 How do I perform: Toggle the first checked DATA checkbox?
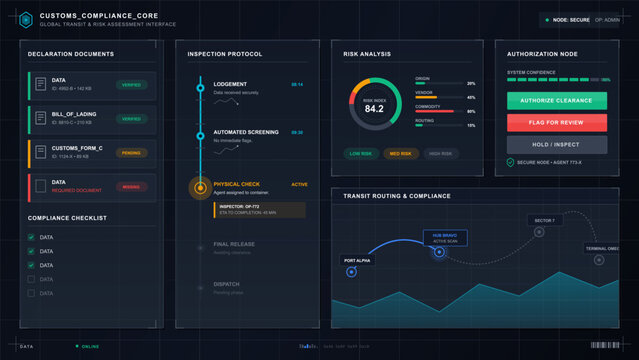pyautogui.click(x=31, y=237)
